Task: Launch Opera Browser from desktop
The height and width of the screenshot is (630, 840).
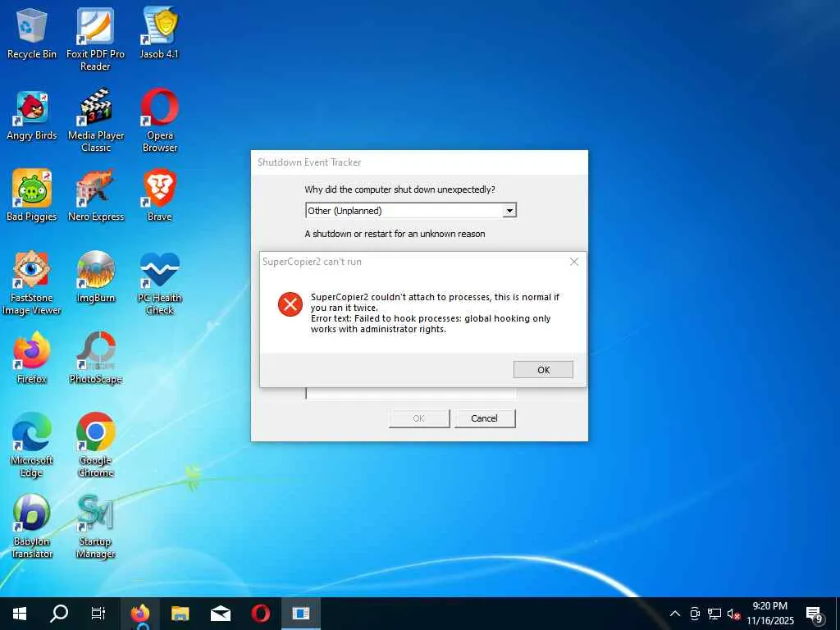Action: click(x=160, y=120)
